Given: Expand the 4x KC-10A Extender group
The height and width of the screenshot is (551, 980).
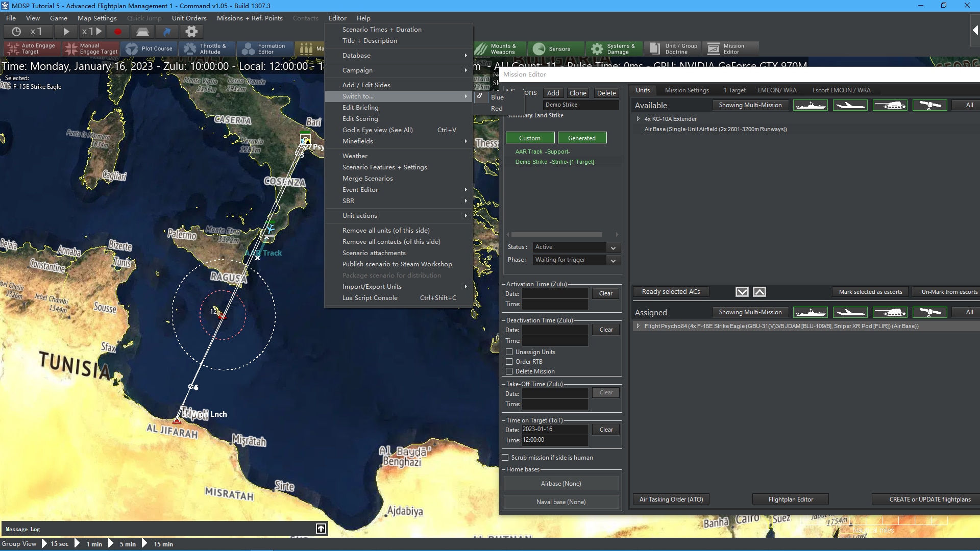Looking at the screenshot, I should 638,119.
